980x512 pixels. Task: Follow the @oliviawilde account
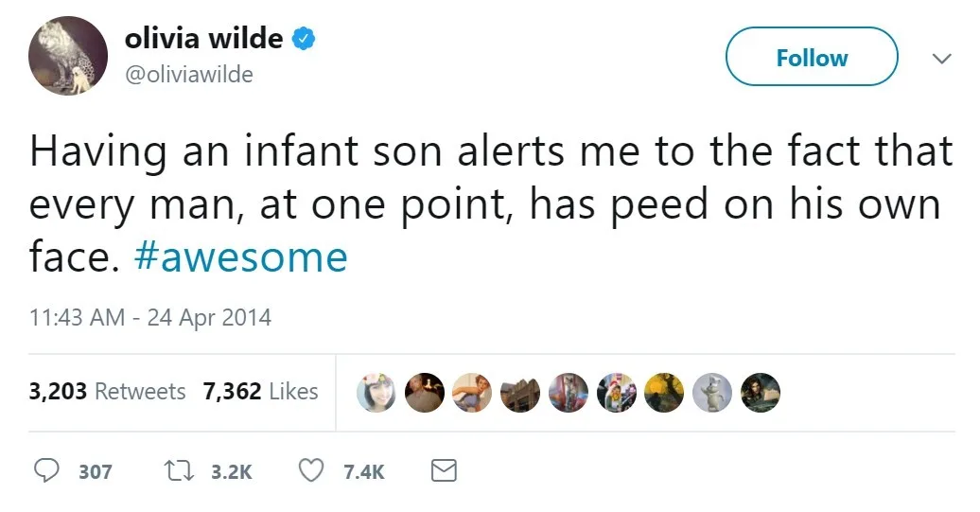[812, 57]
